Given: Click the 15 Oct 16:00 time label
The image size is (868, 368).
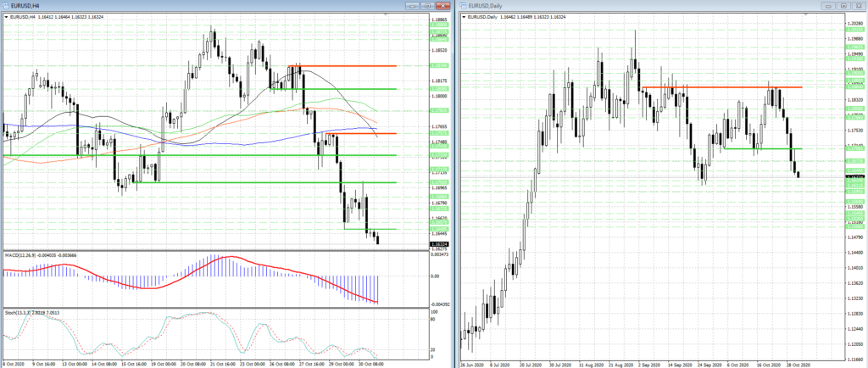Looking at the screenshot, I should point(134,364).
